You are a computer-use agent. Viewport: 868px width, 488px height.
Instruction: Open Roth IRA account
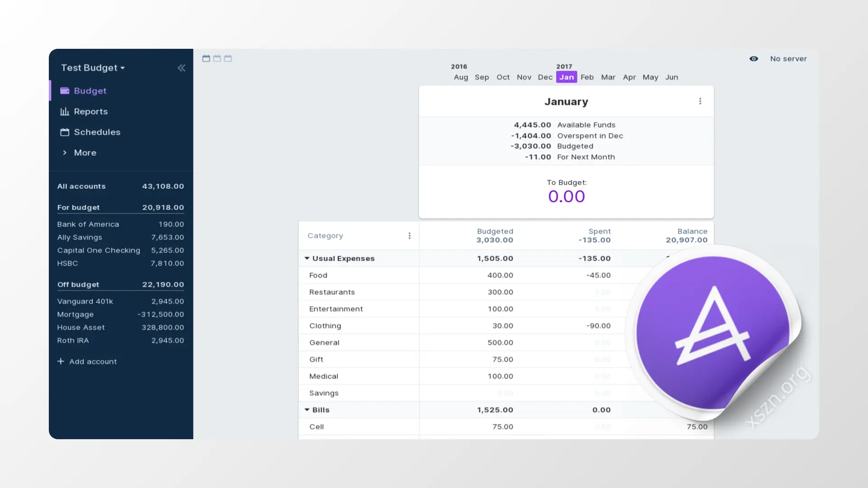121,341
